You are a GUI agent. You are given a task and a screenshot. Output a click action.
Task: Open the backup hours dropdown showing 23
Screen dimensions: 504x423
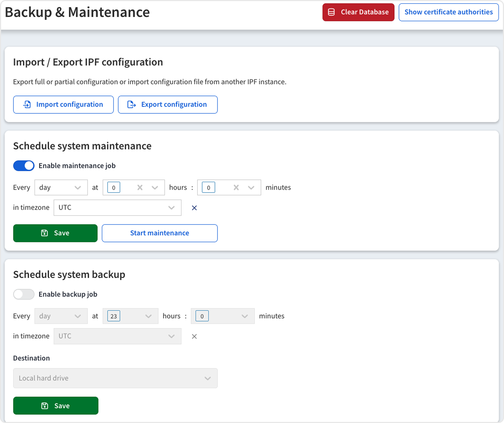point(130,316)
